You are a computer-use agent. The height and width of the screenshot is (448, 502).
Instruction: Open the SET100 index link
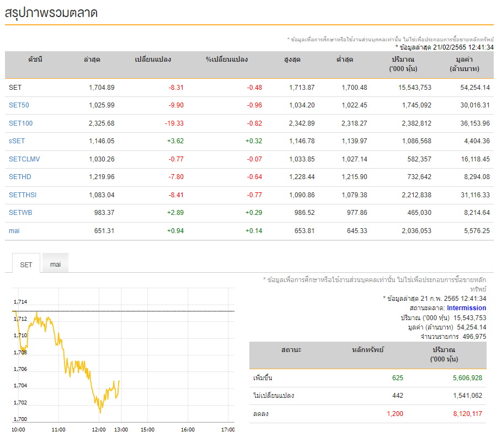pyautogui.click(x=21, y=123)
